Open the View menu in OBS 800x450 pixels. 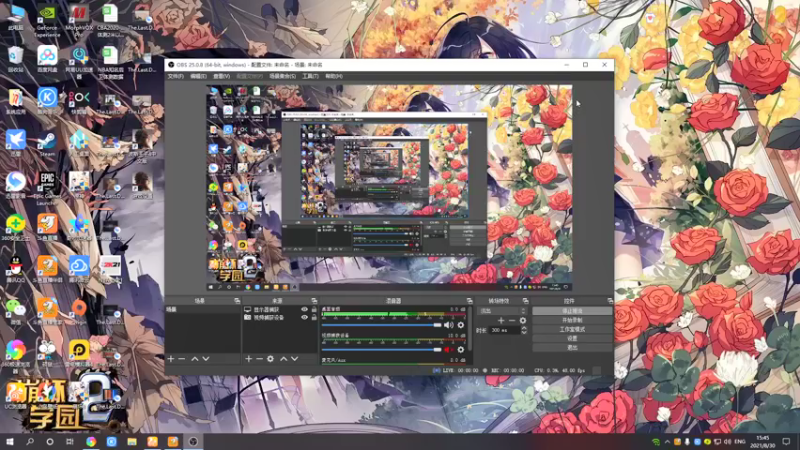tap(221, 76)
